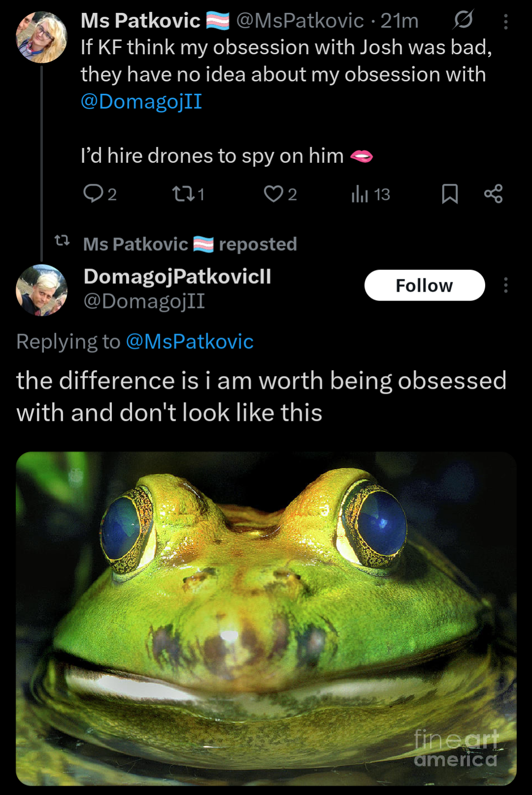Open more options on Ms Patkovic tweet
The image size is (532, 795).
point(506,22)
